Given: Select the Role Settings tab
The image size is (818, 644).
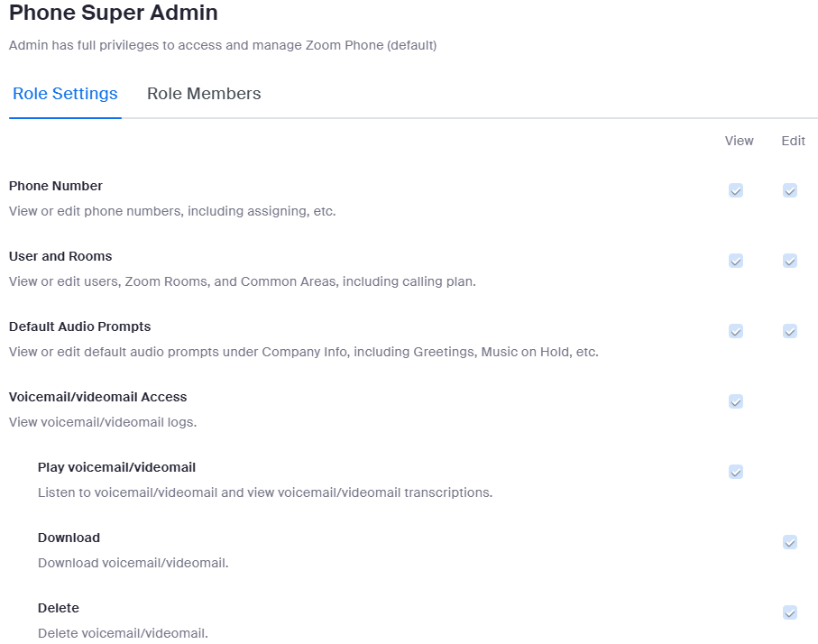Looking at the screenshot, I should [x=65, y=94].
